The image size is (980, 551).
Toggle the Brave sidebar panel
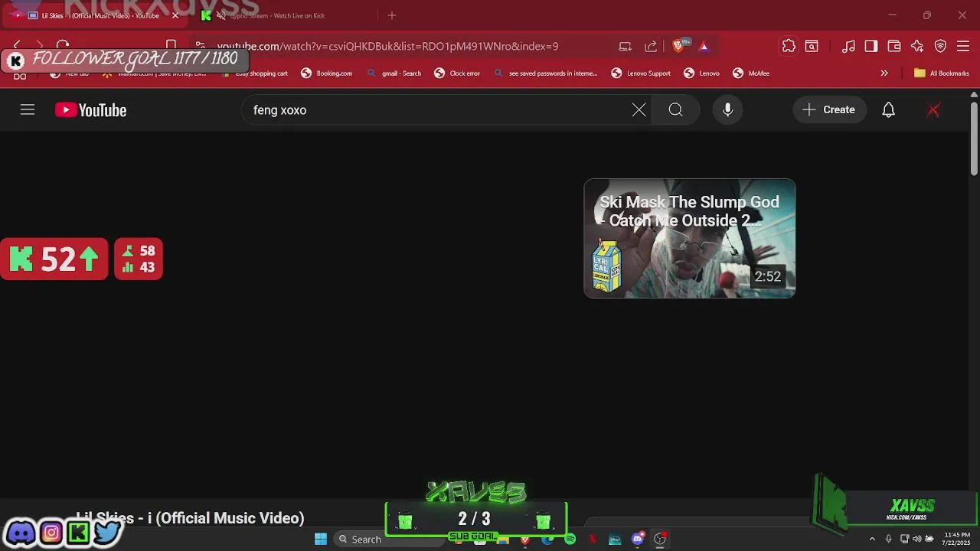871,46
